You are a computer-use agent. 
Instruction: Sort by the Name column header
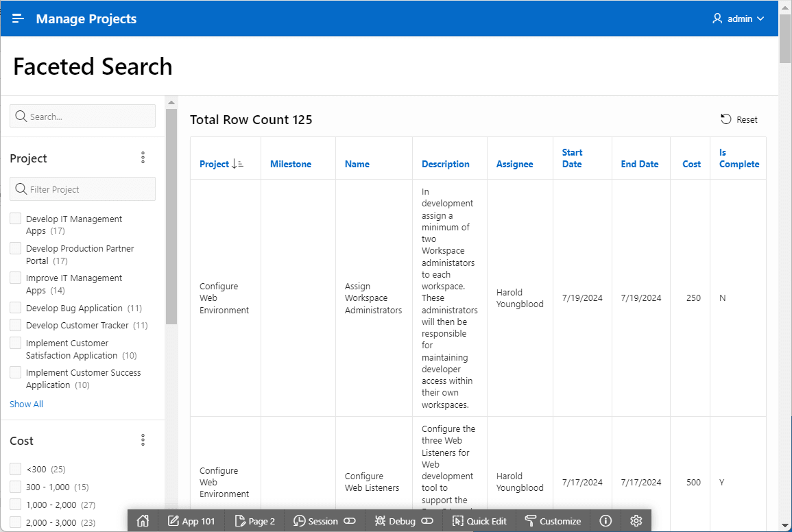click(357, 165)
